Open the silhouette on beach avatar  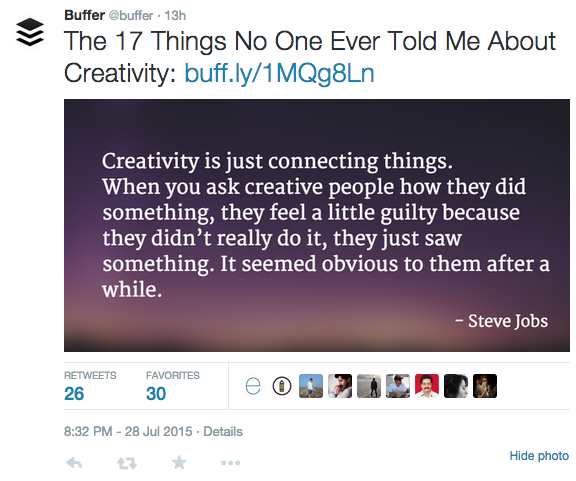pos(369,386)
